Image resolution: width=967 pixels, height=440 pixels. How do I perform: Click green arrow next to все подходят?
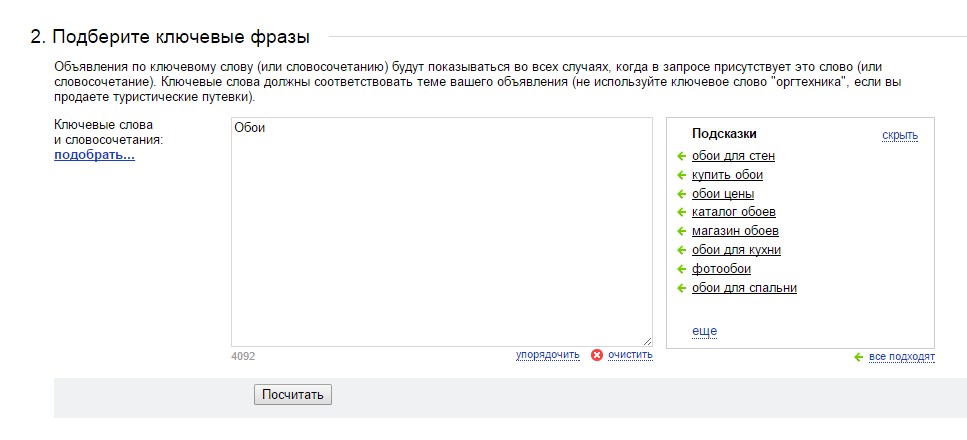858,357
